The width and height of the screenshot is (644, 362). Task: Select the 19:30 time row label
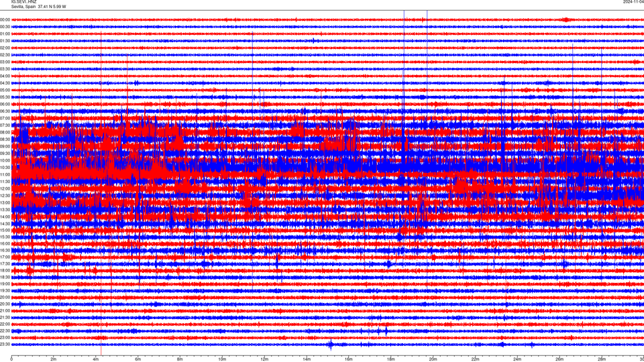coord(5,290)
